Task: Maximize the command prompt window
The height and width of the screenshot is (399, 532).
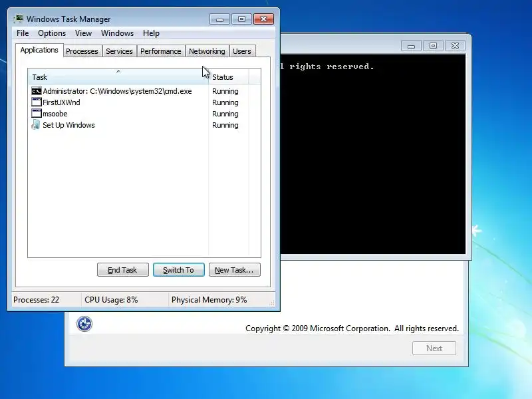Action: [x=434, y=45]
